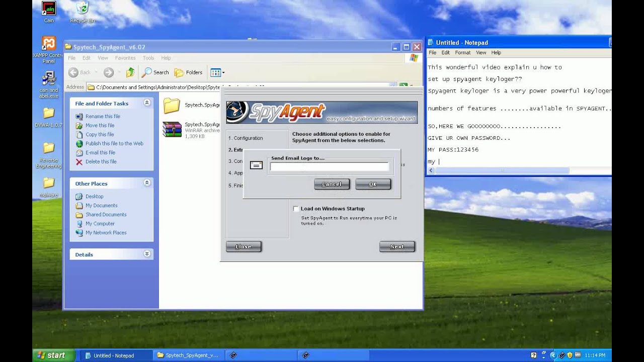Screen dimensions: 644x362
Task: Click the Forward arrow in Explorer toolbar
Action: (109, 72)
